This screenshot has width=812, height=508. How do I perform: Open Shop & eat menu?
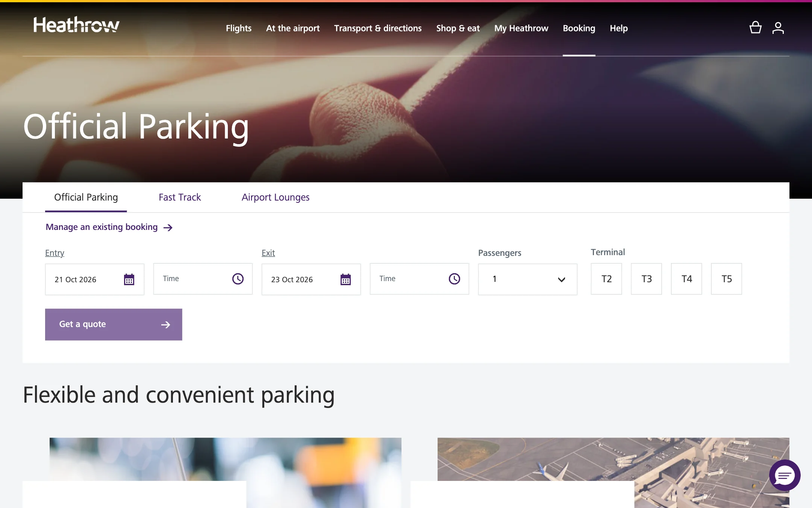[458, 28]
